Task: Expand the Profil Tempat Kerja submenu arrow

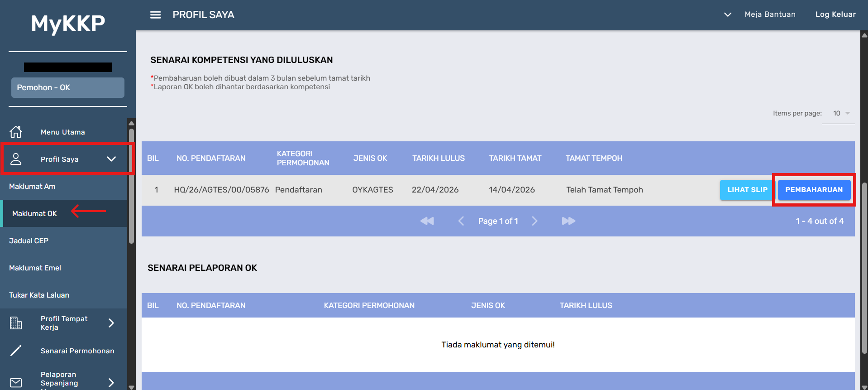Action: 111,323
